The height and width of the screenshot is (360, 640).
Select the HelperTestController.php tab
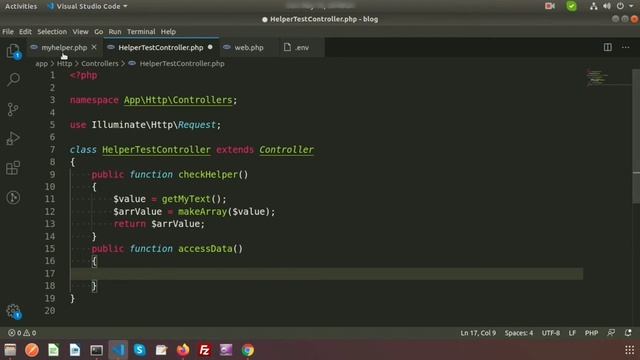[160, 47]
